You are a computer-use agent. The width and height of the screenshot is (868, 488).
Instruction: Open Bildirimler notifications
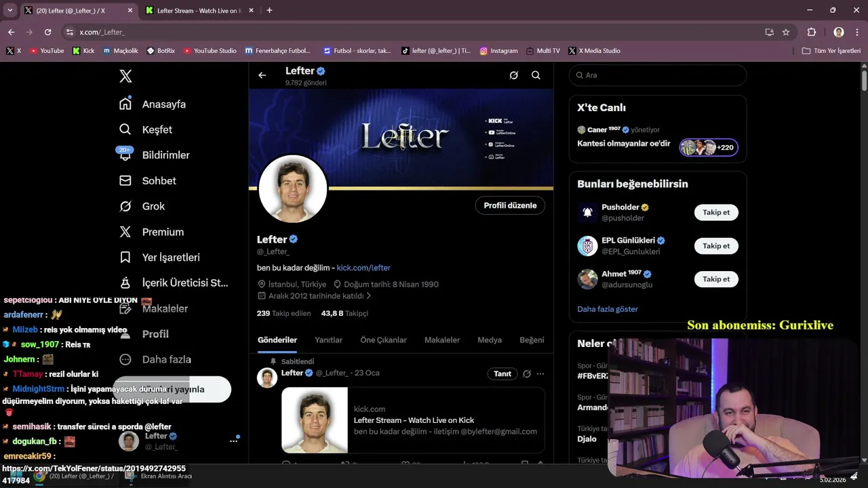click(155, 155)
